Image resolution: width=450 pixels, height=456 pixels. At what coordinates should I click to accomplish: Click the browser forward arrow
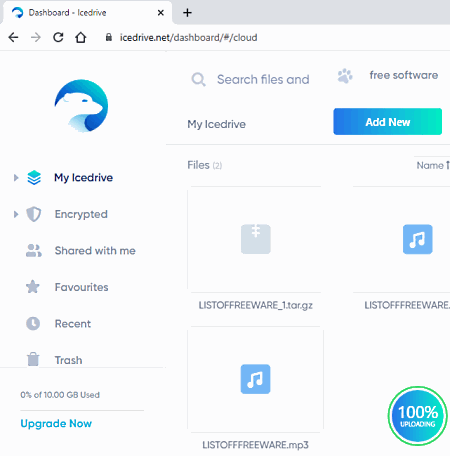pyautogui.click(x=36, y=37)
